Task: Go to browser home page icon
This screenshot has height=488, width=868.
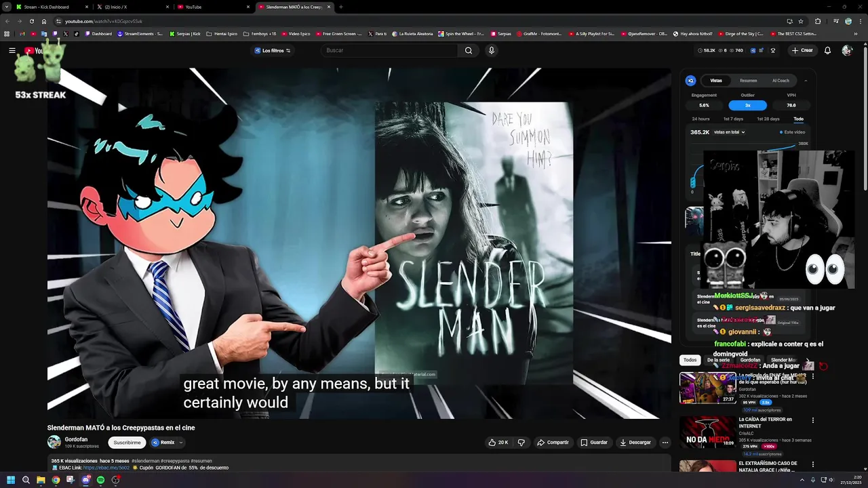Action: tap(44, 21)
